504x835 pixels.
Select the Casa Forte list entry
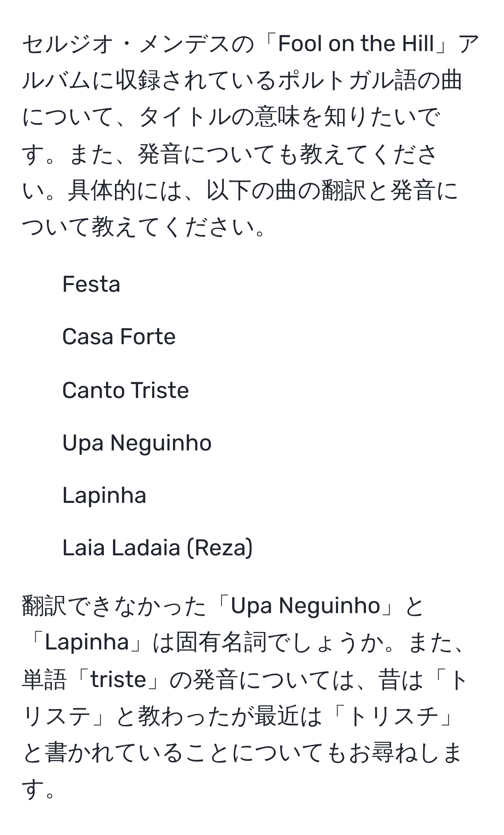pyautogui.click(x=119, y=336)
